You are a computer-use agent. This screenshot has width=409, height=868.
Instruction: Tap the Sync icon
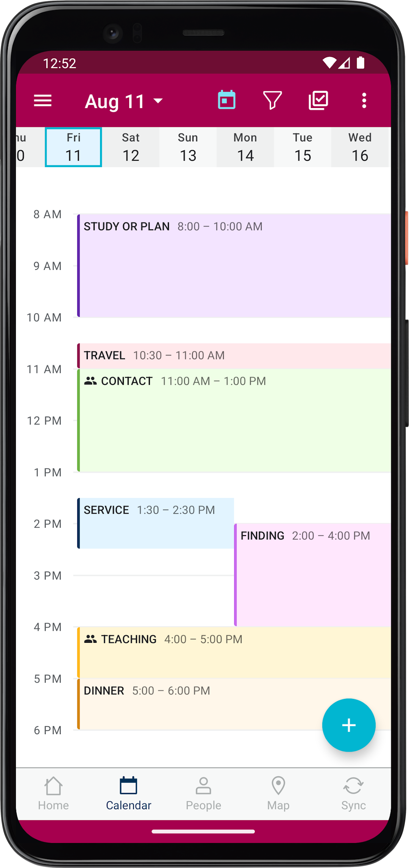(353, 794)
